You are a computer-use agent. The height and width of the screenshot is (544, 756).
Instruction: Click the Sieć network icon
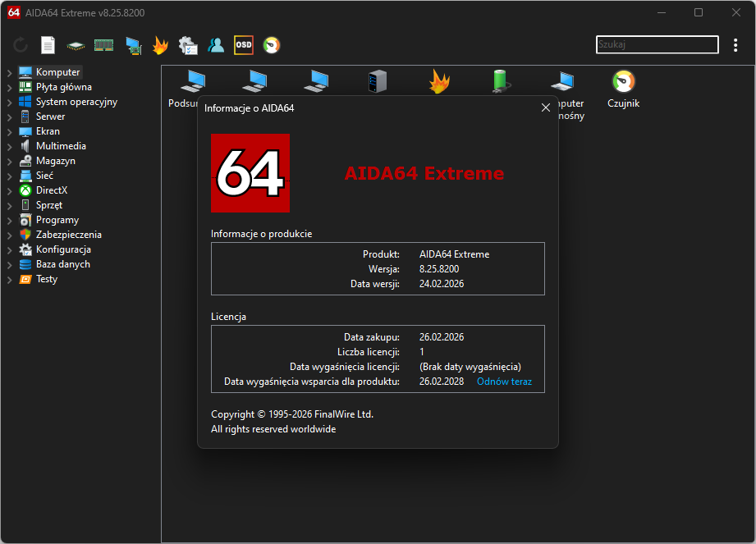click(x=25, y=176)
